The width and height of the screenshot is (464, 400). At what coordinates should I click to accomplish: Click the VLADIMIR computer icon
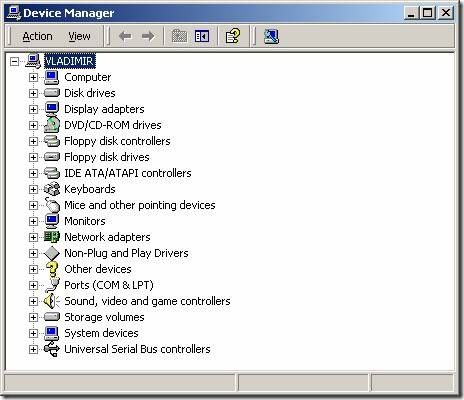pos(33,61)
